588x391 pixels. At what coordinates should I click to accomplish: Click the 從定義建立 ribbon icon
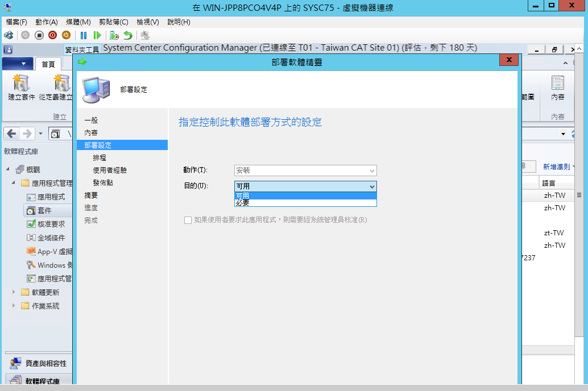[x=62, y=83]
